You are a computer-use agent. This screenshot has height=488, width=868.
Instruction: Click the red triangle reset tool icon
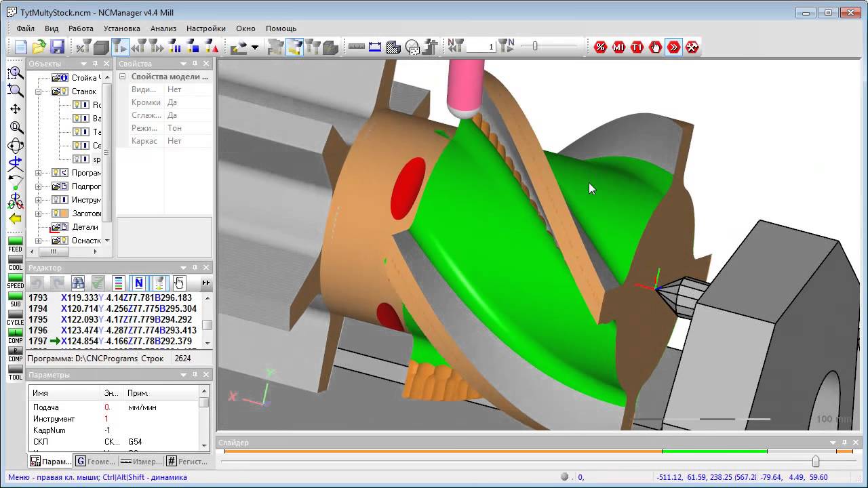pyautogui.click(x=212, y=47)
